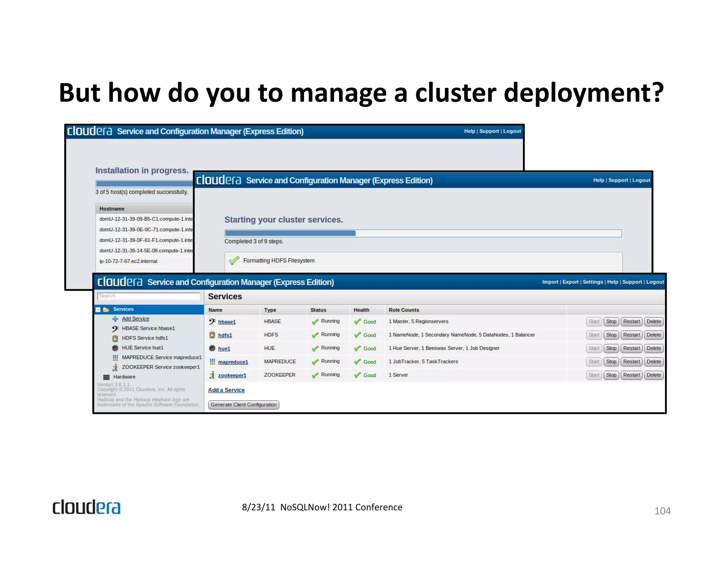This screenshot has width=728, height=562.
Task: Click the HUE Service hue1 sidebar icon
Action: (x=115, y=348)
